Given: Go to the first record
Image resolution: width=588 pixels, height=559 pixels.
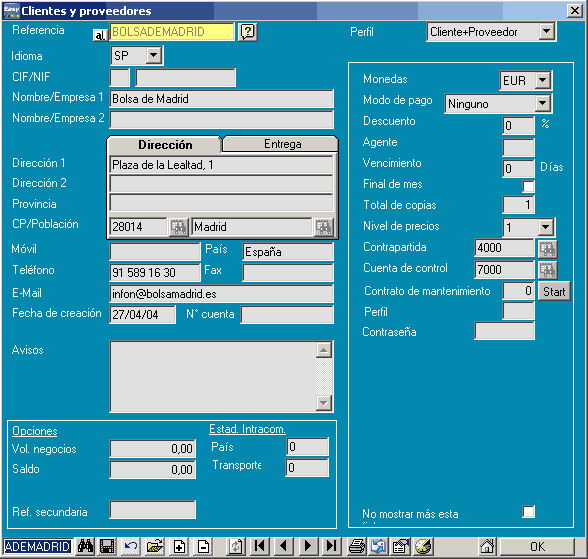Looking at the screenshot, I should 260,546.
